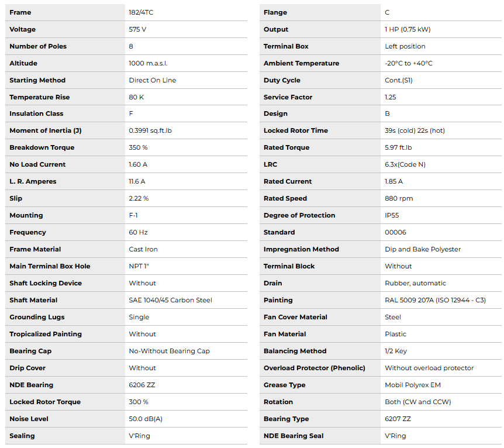Screen dimensions: 504x448
Task: Click the No Load Current value 1.60 A
Action: pyautogui.click(x=138, y=164)
